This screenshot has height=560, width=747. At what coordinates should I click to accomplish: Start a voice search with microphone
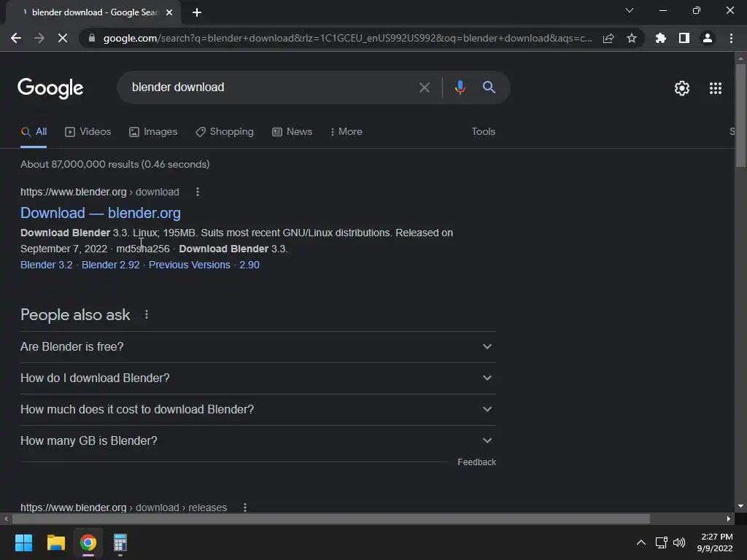[460, 87]
